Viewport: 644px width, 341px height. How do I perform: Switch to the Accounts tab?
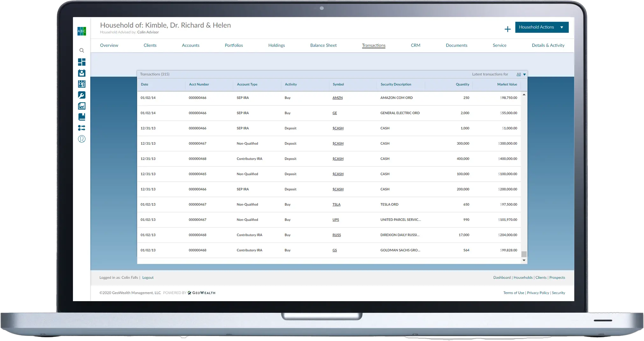(x=190, y=45)
